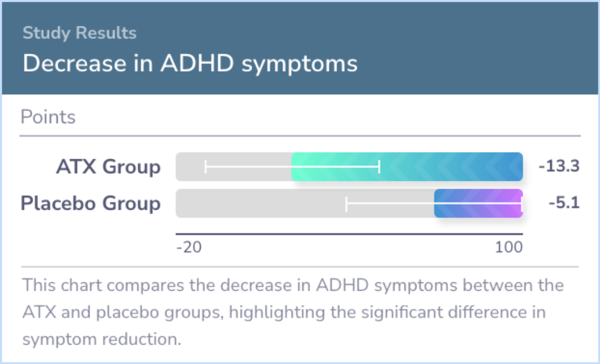600x364 pixels.
Task: Click the horizontal axis line under bars
Action: (x=349, y=234)
